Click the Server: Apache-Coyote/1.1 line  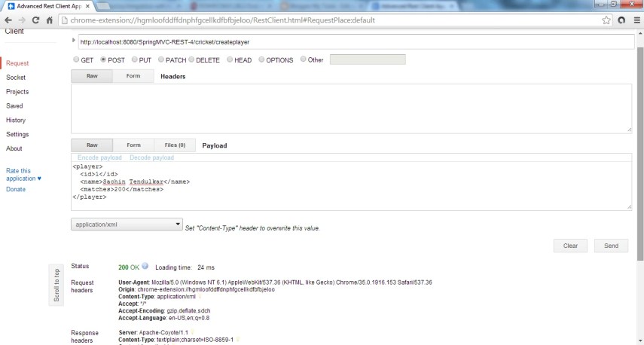point(153,333)
